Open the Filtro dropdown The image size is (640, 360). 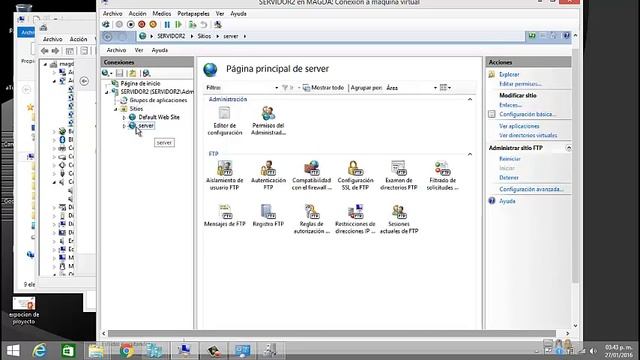pyautogui.click(x=276, y=88)
